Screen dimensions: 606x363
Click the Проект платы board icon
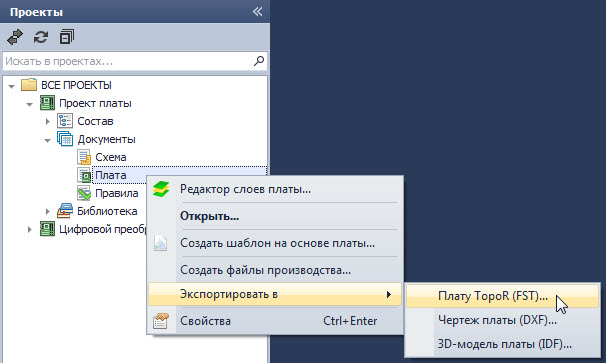[48, 103]
